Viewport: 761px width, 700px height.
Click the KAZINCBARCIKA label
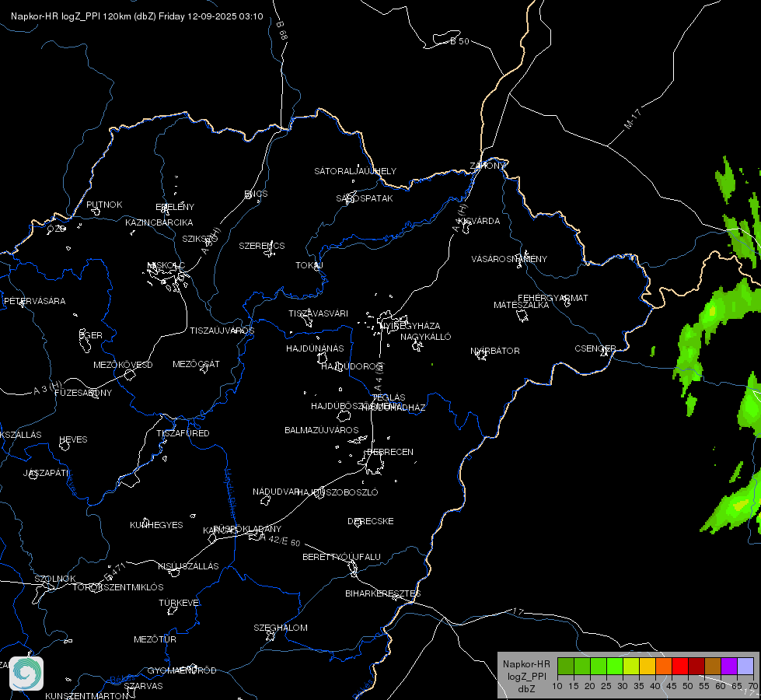[159, 222]
